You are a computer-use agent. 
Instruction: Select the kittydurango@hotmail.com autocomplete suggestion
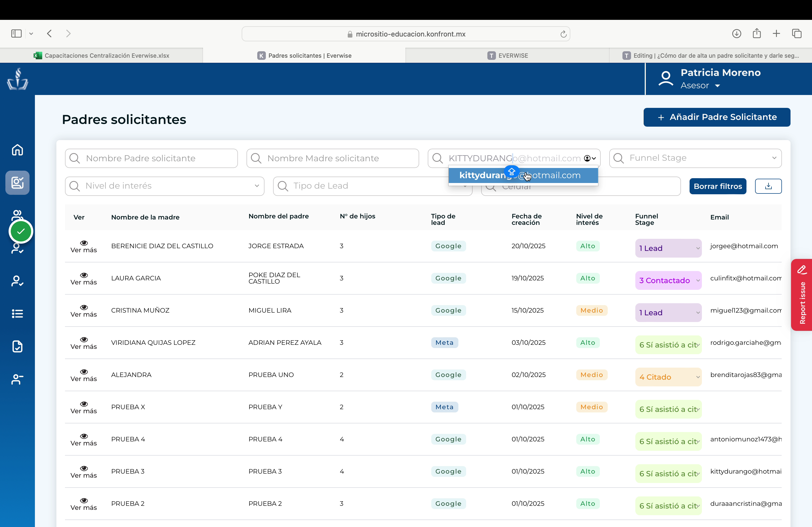click(x=523, y=175)
